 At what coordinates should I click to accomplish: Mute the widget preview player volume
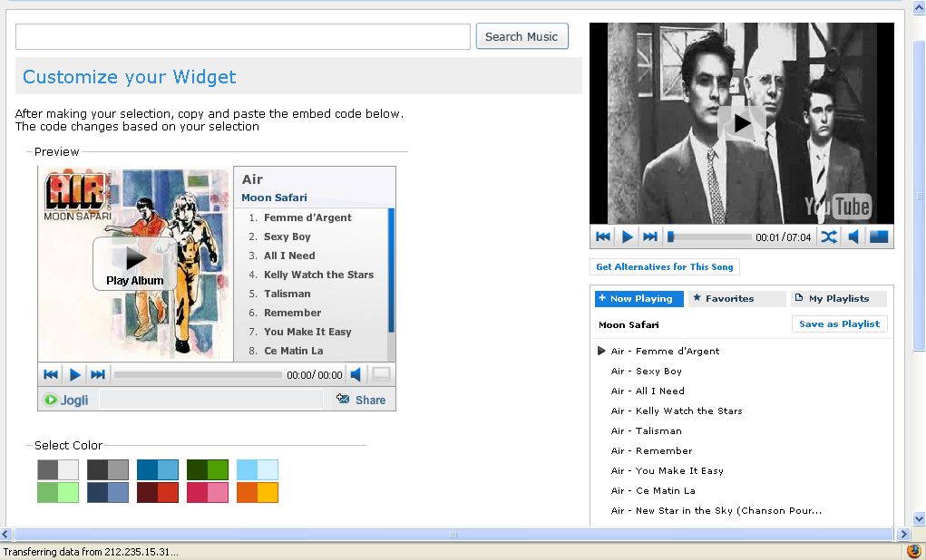pyautogui.click(x=356, y=375)
